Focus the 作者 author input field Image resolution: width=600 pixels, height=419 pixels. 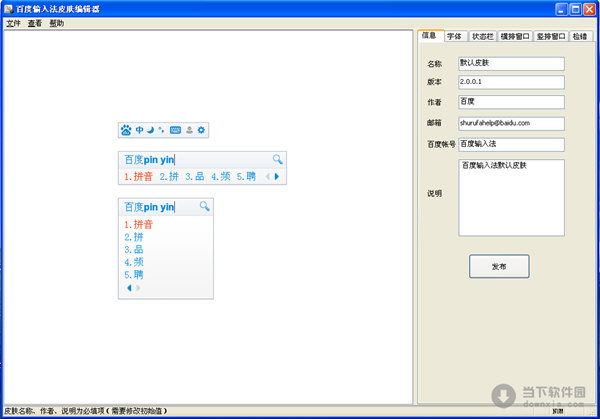(511, 102)
